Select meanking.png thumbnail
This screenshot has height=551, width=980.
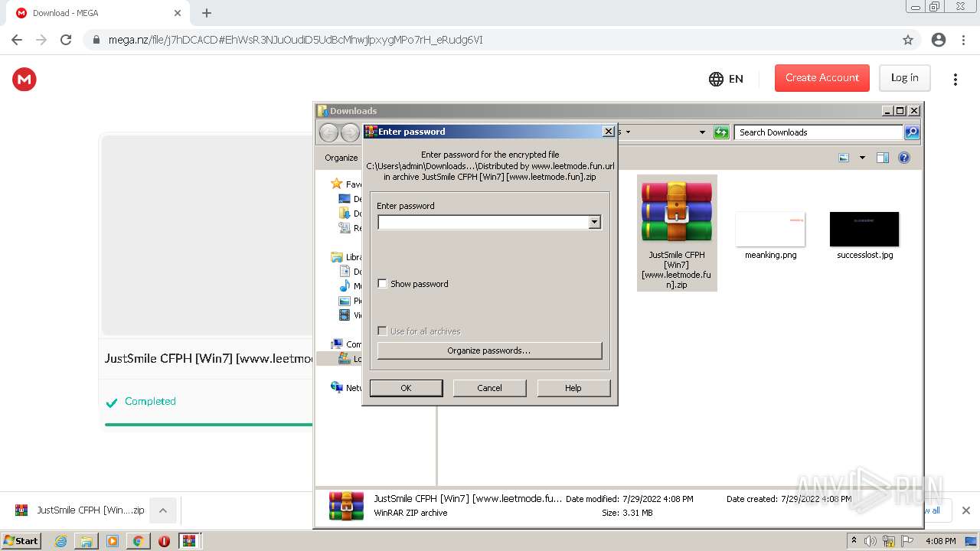point(770,229)
